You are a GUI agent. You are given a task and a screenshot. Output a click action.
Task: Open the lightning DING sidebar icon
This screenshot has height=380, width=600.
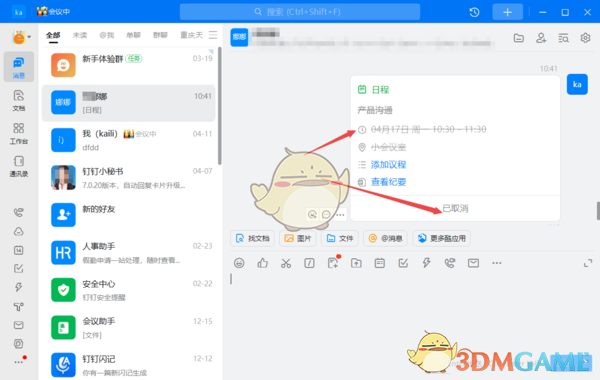tap(18, 287)
